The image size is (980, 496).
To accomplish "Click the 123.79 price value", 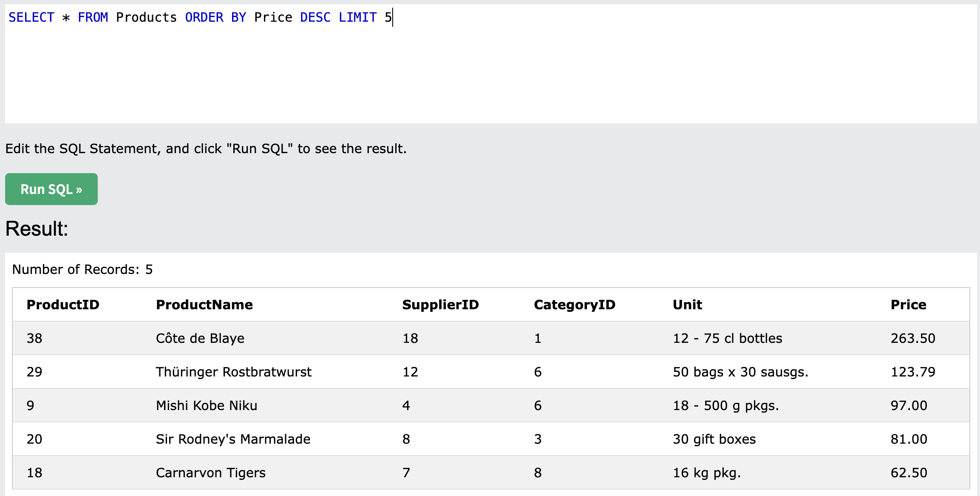I will tap(913, 372).
